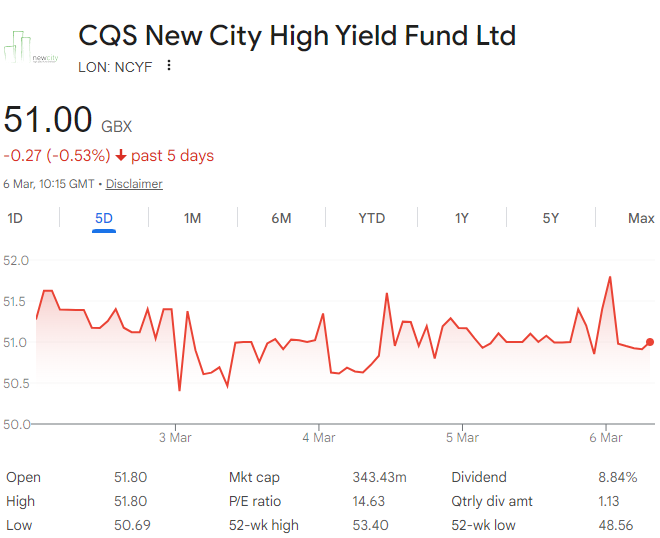Image resolution: width=660 pixels, height=538 pixels.
Task: Select the 5D time range tab
Action: (104, 218)
